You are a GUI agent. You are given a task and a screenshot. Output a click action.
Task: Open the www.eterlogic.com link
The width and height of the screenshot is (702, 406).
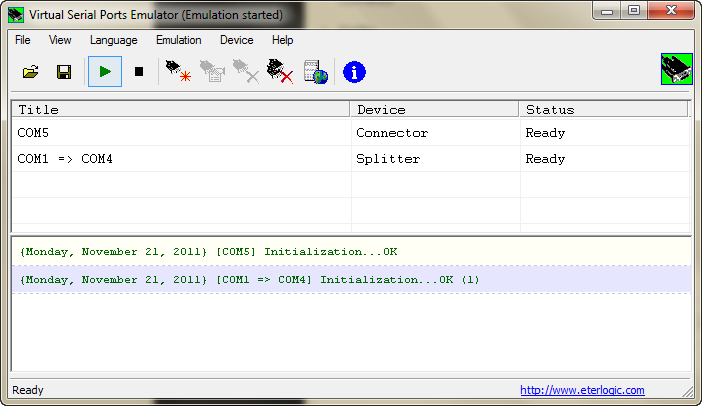pos(582,390)
